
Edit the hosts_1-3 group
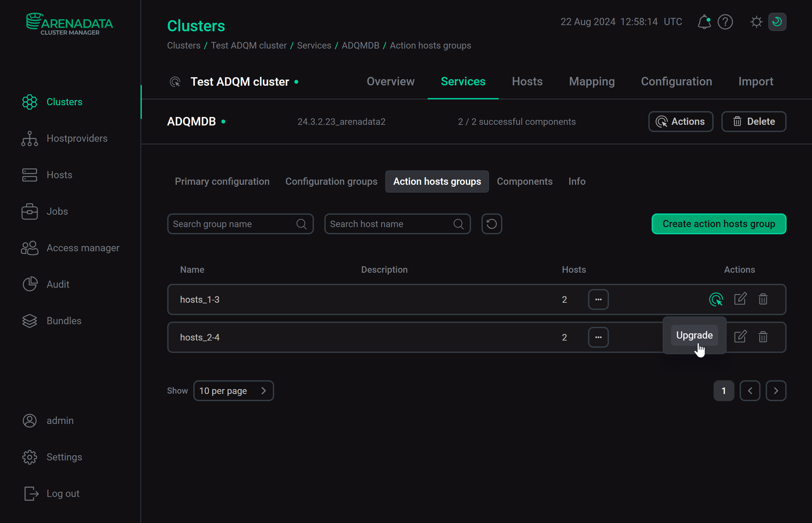pos(740,299)
